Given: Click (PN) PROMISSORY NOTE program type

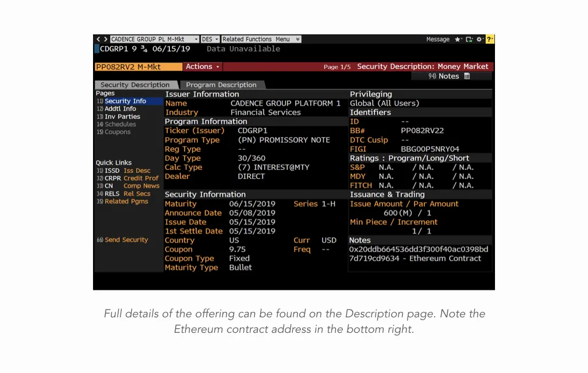Looking at the screenshot, I should click(x=284, y=140).
